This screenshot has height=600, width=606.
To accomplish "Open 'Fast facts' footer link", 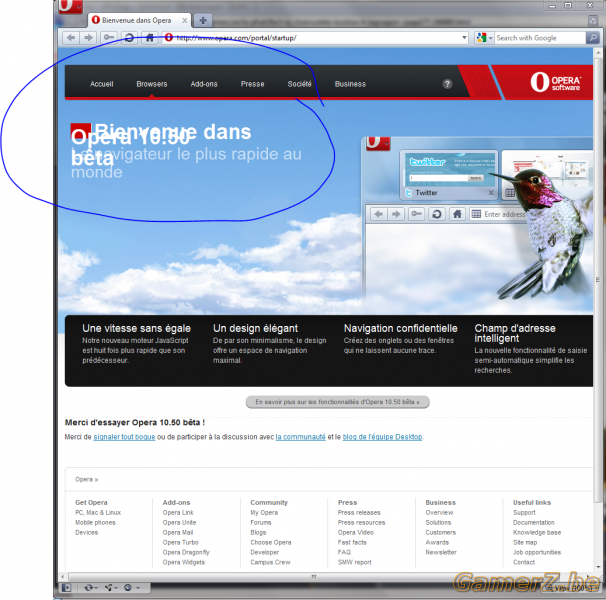I will coord(352,543).
